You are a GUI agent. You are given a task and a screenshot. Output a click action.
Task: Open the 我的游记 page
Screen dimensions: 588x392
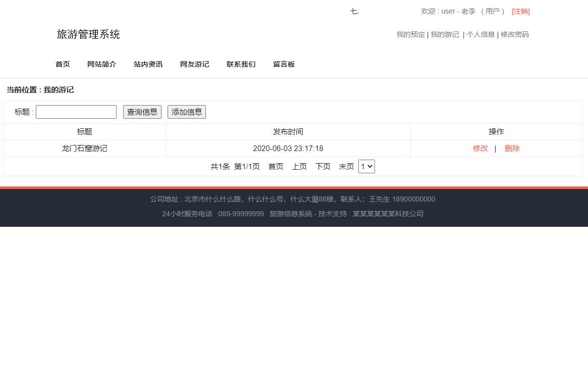click(x=445, y=34)
